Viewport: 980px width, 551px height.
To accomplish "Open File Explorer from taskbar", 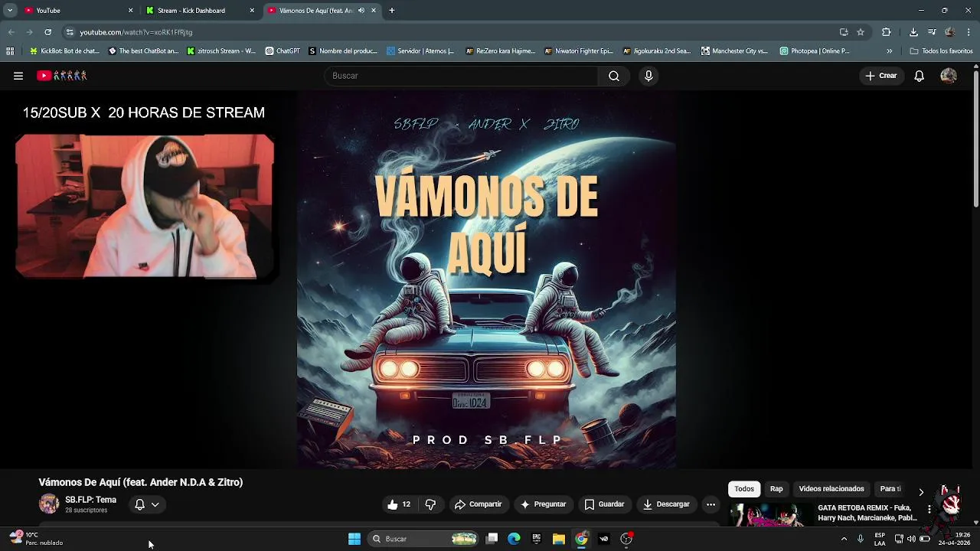I will (x=559, y=539).
